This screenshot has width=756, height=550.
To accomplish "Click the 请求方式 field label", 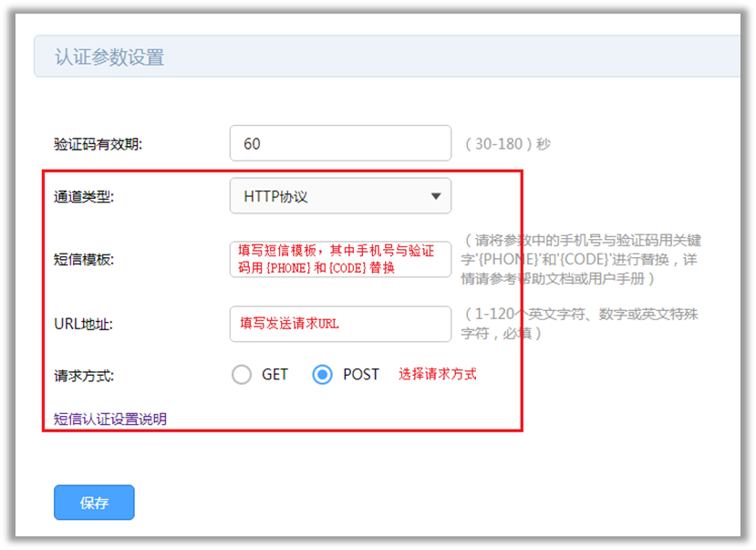I will pyautogui.click(x=82, y=374).
